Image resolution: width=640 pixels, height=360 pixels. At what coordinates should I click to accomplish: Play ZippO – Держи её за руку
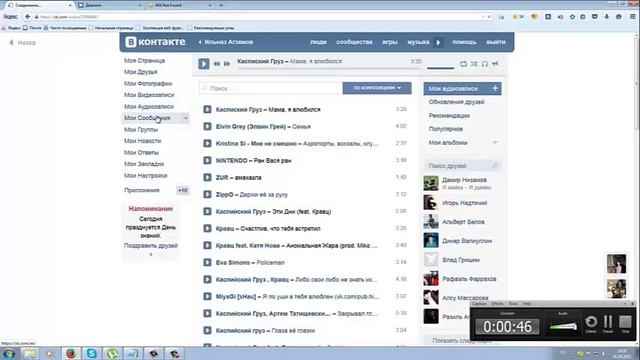(x=207, y=195)
